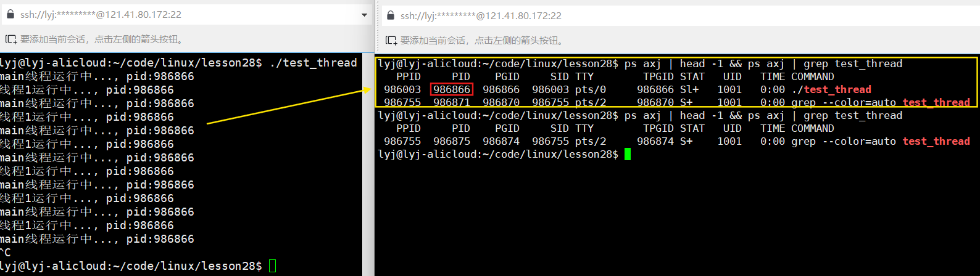980x276 pixels.
Task: Click PID value 986875 in right terminal
Action: [452, 141]
